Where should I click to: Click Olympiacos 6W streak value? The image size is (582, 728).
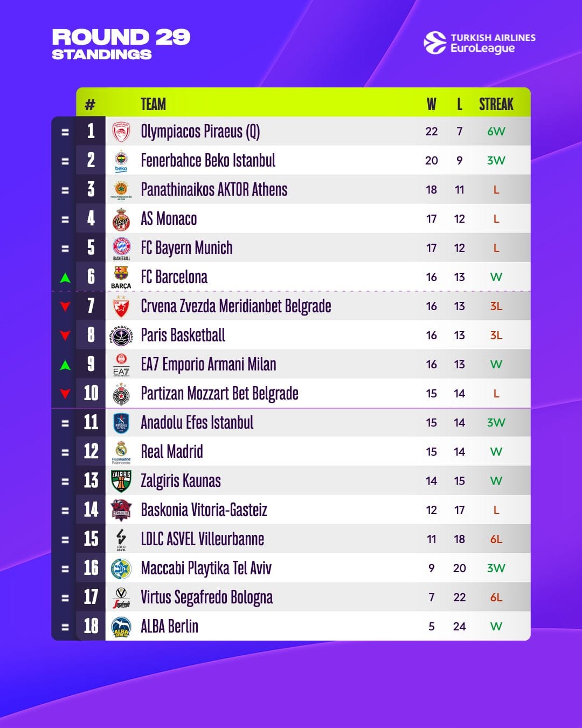coord(496,132)
